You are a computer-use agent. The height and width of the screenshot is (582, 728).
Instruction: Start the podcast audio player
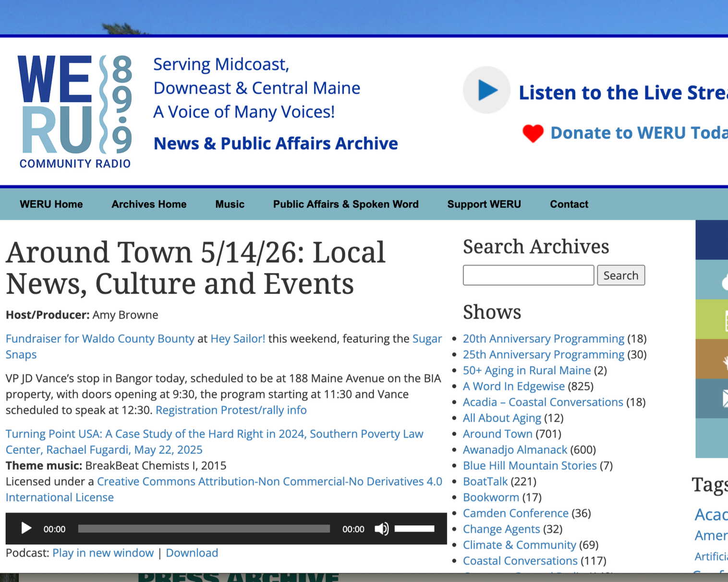(26, 529)
